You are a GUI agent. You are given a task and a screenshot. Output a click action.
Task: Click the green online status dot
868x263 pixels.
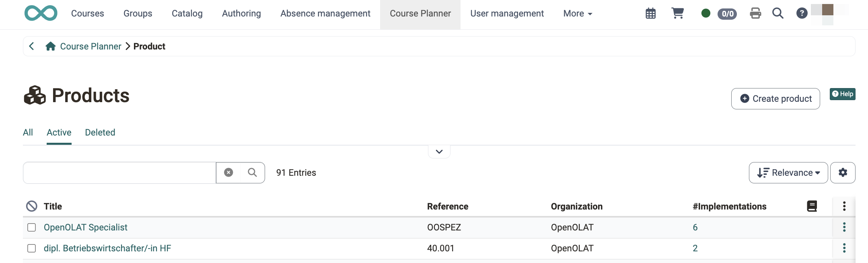(x=706, y=13)
